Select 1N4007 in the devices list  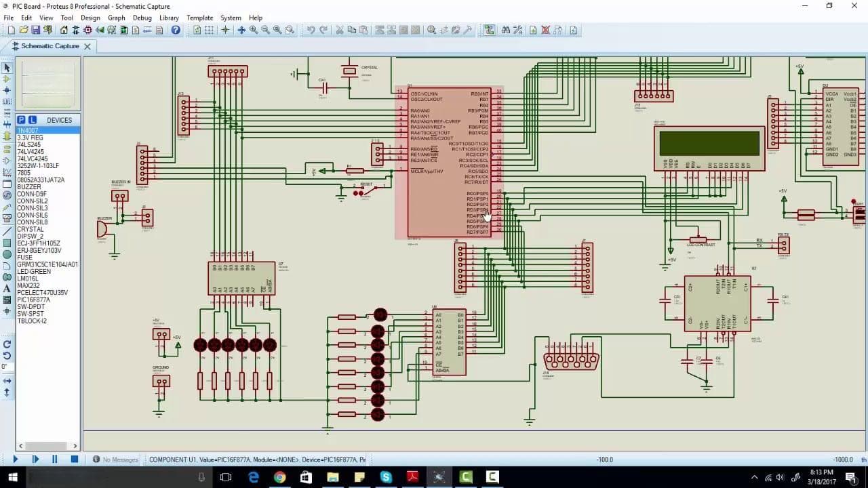click(x=47, y=130)
